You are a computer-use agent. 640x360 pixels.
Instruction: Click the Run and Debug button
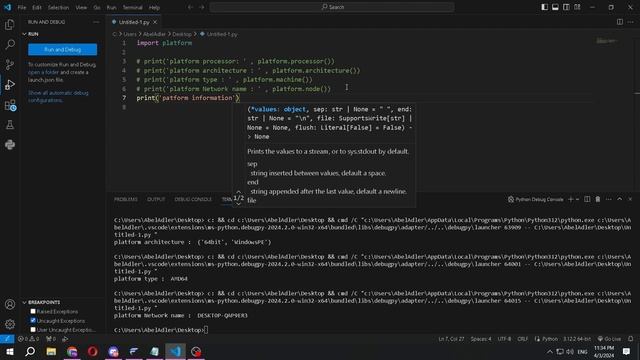62,49
